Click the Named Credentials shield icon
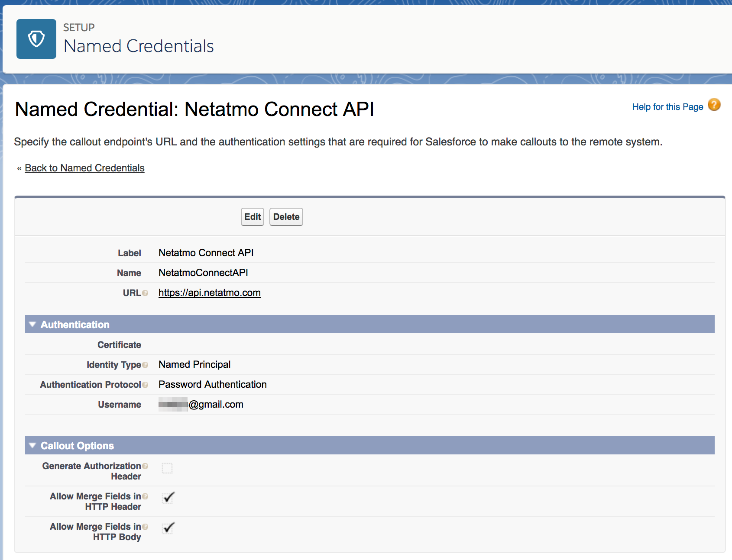 tap(36, 39)
